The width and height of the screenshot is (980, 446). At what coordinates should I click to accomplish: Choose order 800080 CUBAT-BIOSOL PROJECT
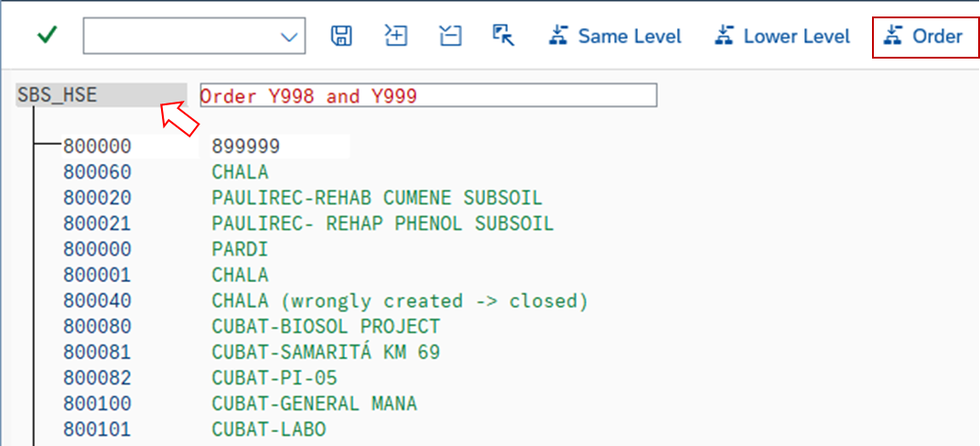pos(97,326)
